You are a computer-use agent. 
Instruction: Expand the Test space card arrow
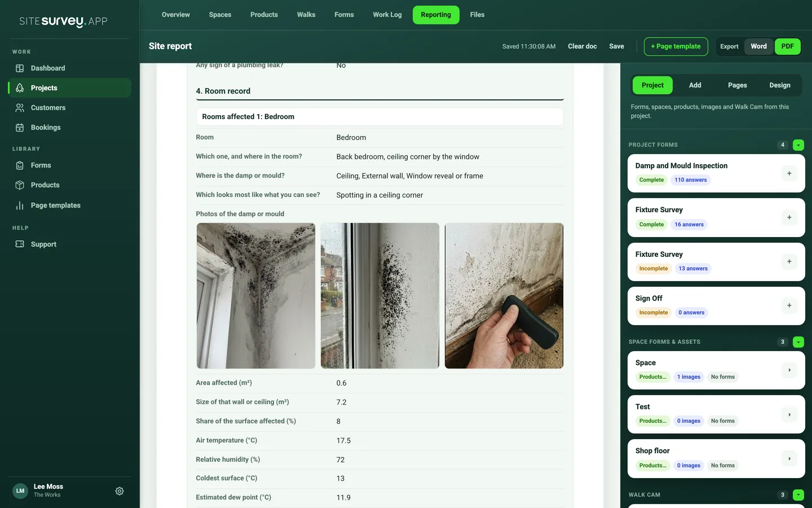(789, 414)
